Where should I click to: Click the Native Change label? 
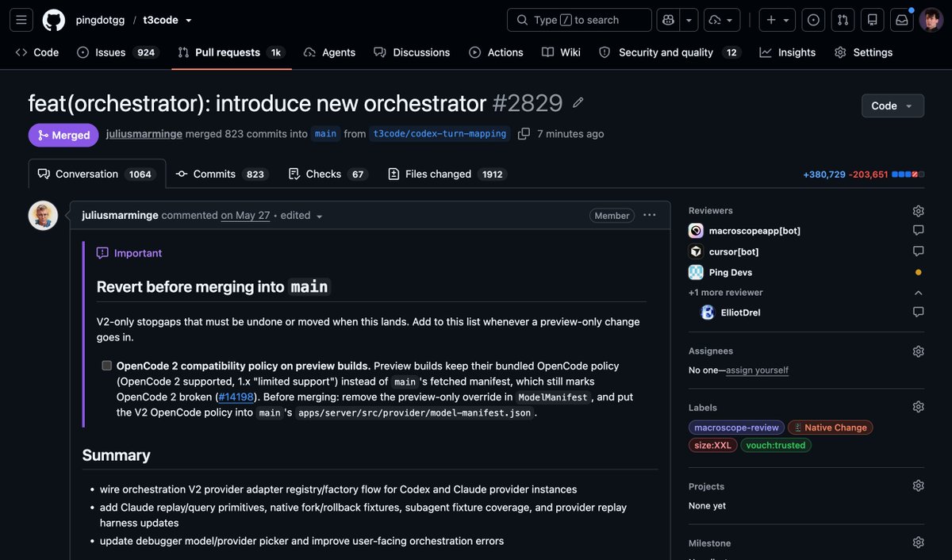coord(830,428)
